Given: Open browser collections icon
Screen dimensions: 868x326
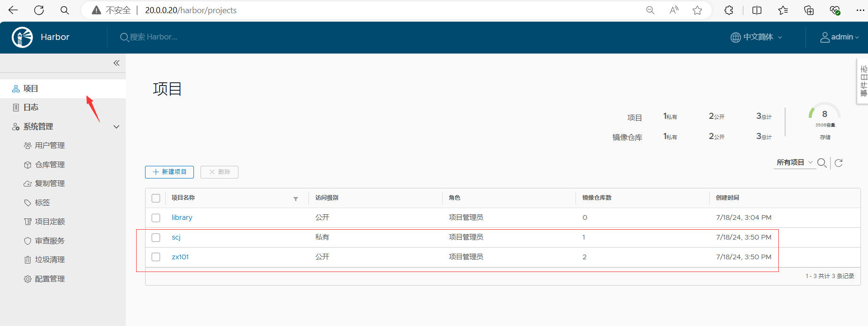Looking at the screenshot, I should [809, 10].
